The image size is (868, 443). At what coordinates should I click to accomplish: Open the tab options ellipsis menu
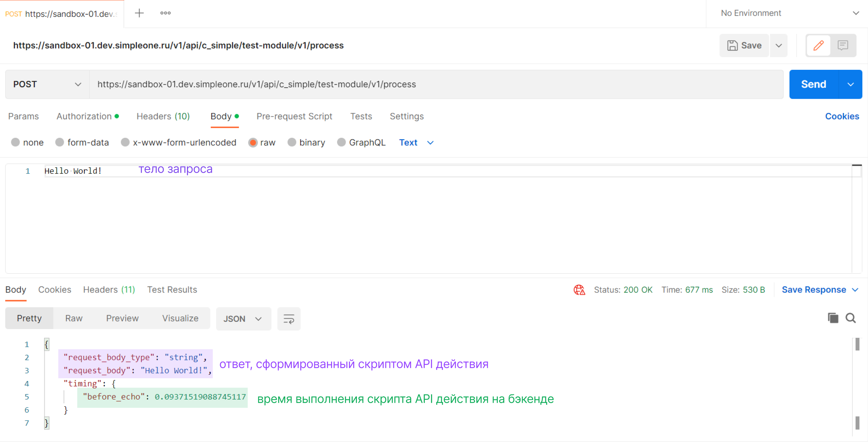[165, 13]
